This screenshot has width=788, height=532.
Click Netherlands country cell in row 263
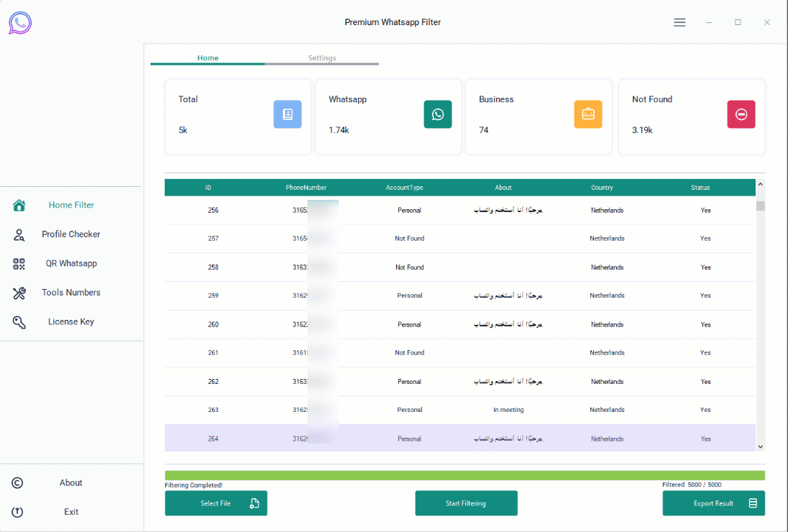(607, 410)
